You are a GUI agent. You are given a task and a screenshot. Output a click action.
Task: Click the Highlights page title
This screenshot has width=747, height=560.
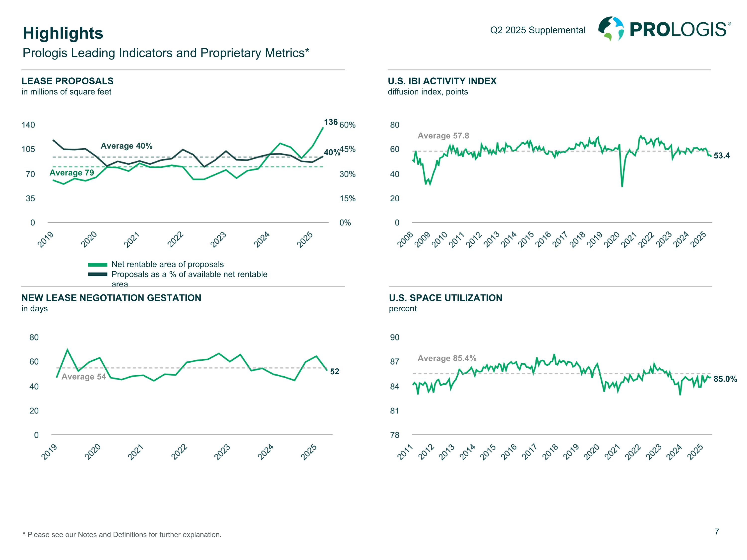pyautogui.click(x=63, y=33)
